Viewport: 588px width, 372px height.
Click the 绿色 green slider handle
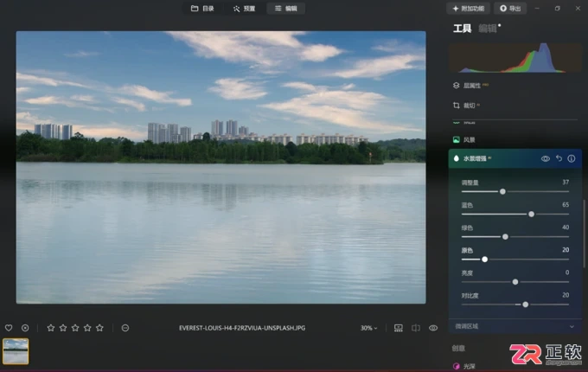coord(505,237)
